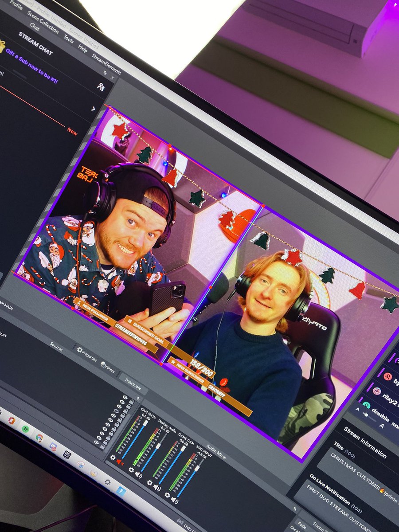
Task: Select the Chat dock title tab
Action: click(x=35, y=27)
